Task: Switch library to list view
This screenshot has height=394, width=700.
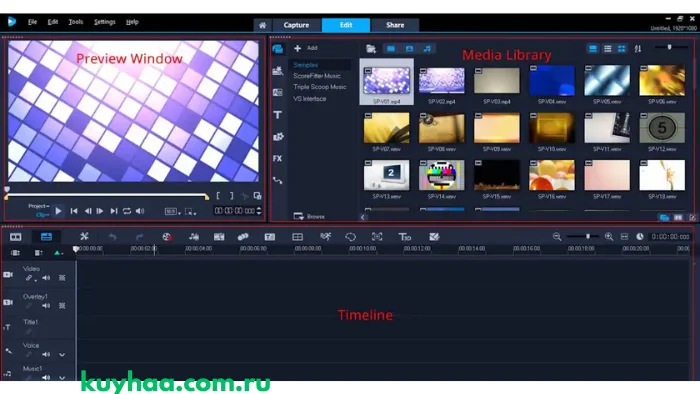Action: click(x=608, y=49)
